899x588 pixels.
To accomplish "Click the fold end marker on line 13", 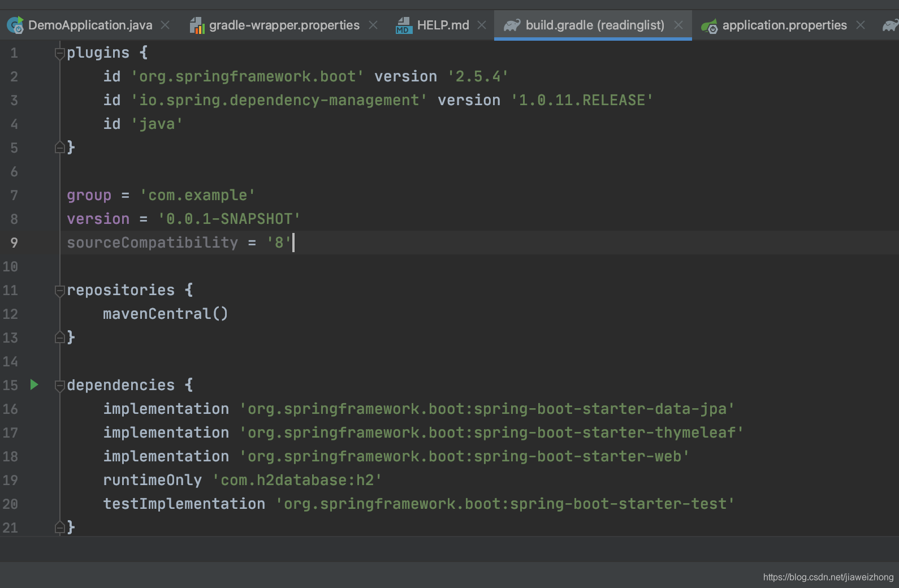I will pos(59,338).
